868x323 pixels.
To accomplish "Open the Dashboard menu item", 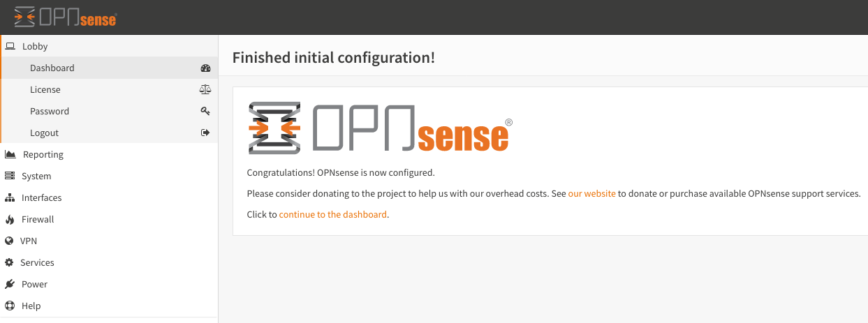I will point(109,68).
